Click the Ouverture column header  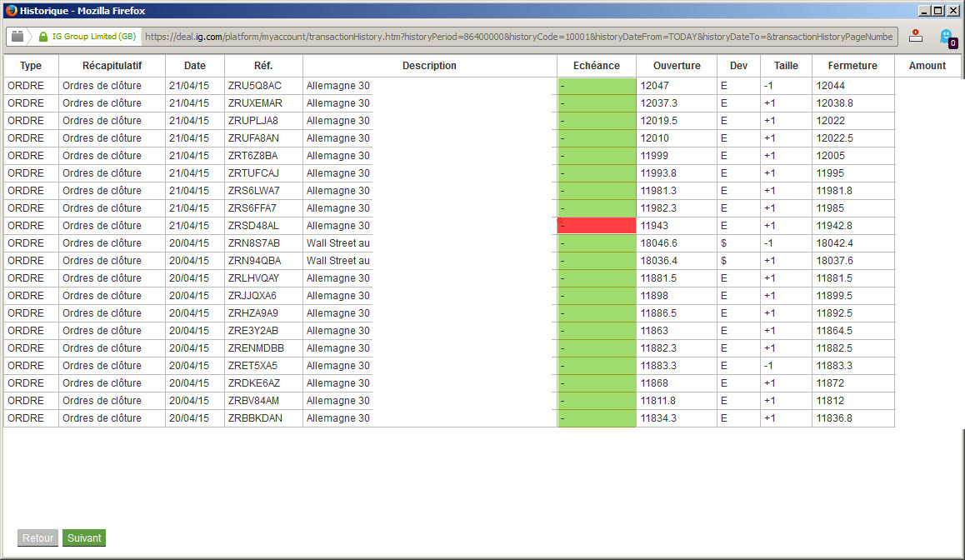(677, 66)
